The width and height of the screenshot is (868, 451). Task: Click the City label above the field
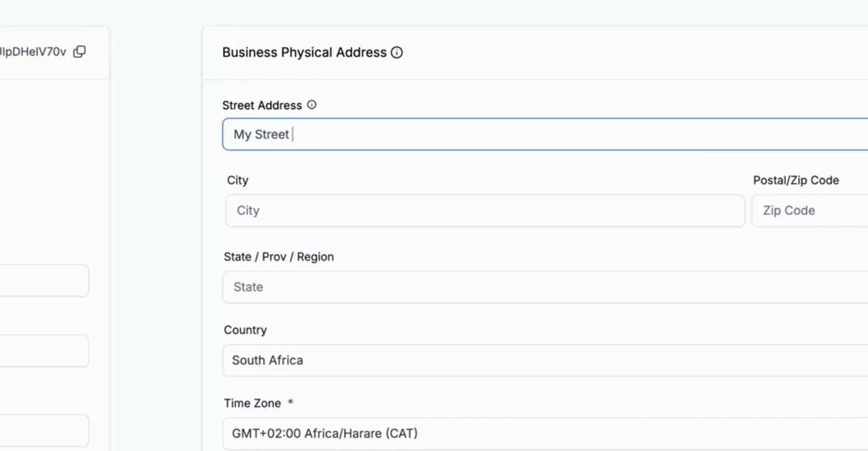click(x=238, y=180)
